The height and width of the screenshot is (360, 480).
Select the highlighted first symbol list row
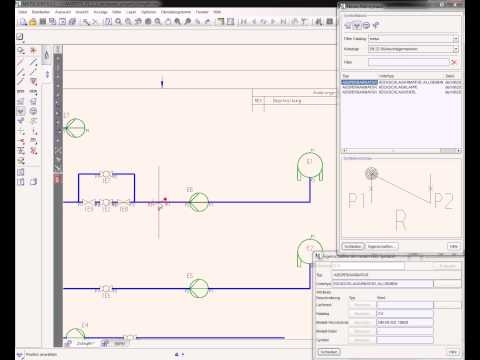[401, 82]
